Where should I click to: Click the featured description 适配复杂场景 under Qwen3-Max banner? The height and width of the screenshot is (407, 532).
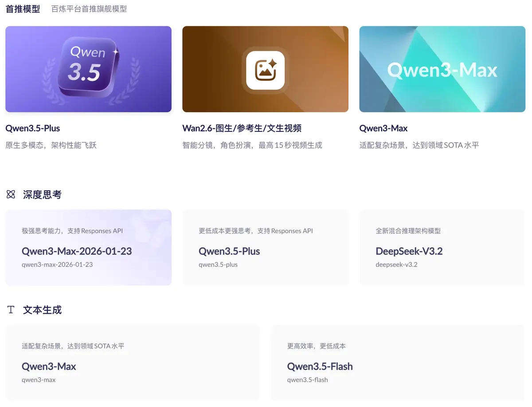point(419,145)
